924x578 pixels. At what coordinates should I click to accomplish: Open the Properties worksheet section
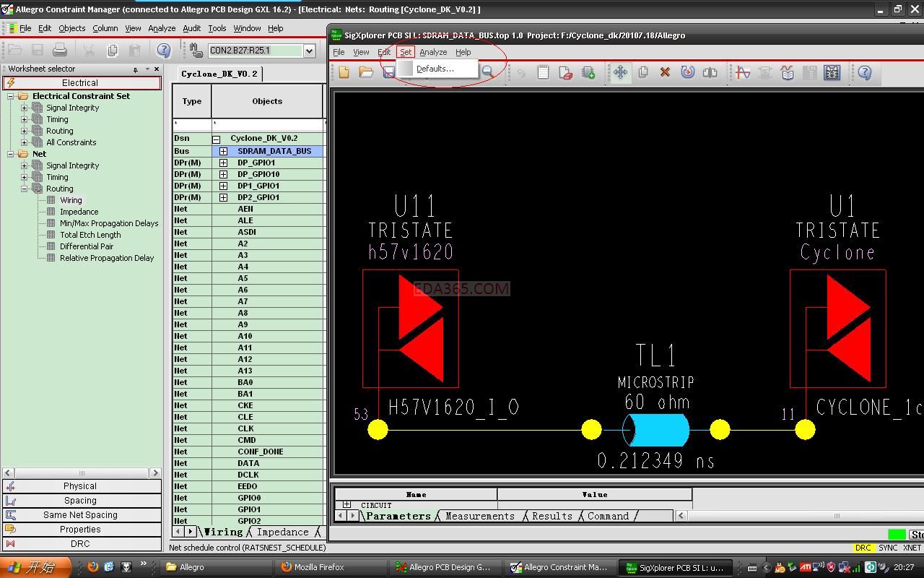[x=82, y=530]
